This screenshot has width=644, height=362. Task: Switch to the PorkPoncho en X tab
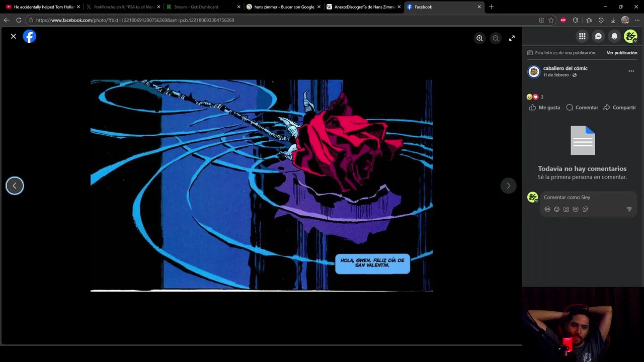[122, 7]
